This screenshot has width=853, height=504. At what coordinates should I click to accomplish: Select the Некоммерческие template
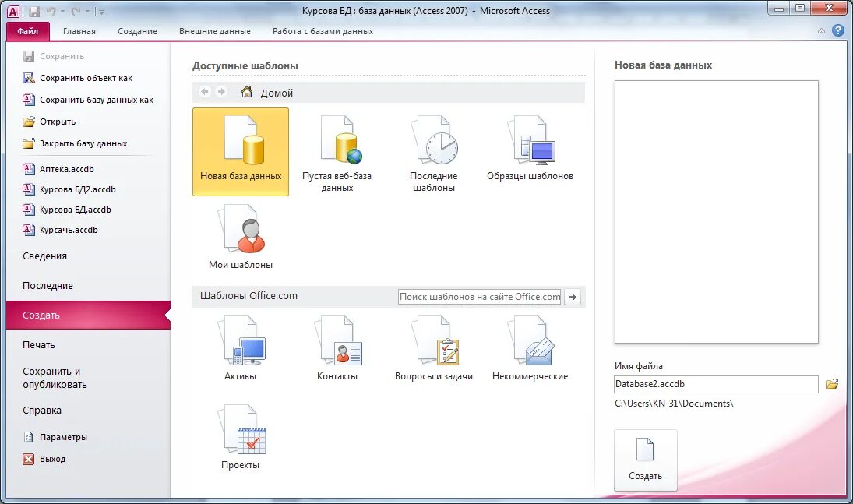point(530,348)
